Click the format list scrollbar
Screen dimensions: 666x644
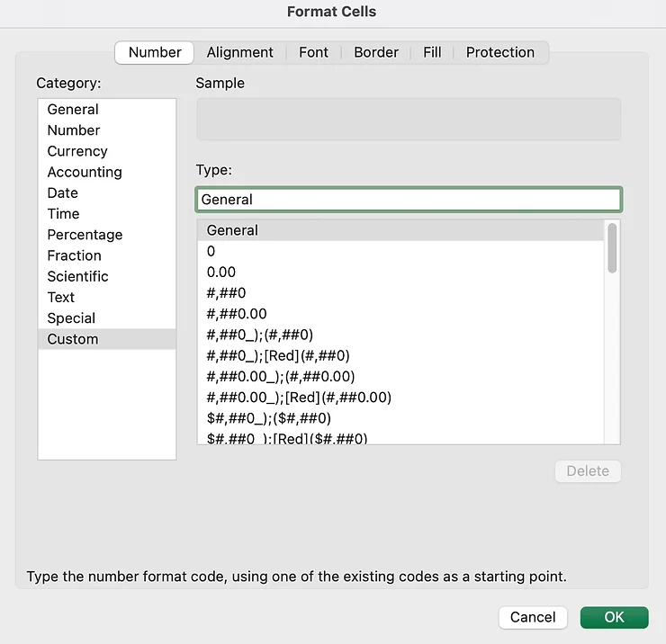[612, 247]
